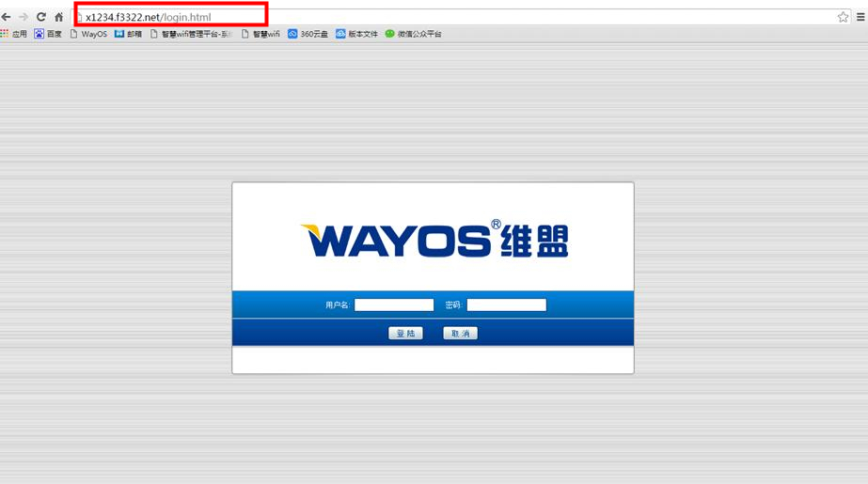
Task: Open the 微信公众平台 bookmark
Action: tap(413, 34)
